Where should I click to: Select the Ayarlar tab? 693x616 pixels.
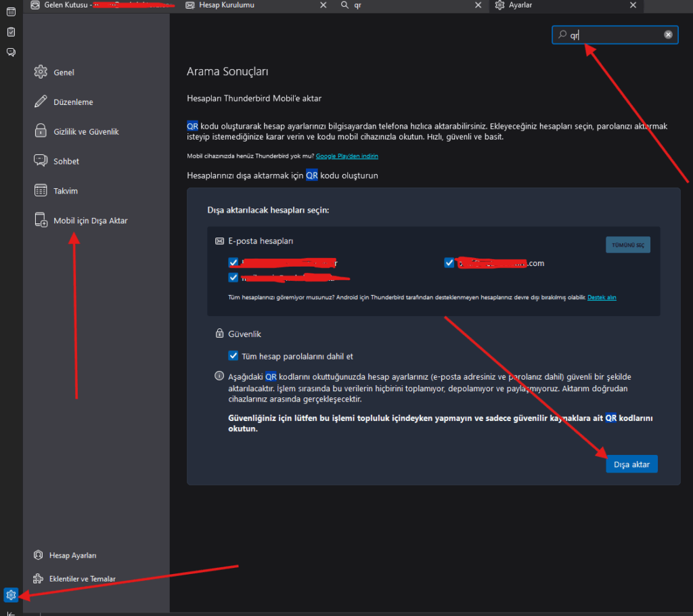[x=566, y=5]
